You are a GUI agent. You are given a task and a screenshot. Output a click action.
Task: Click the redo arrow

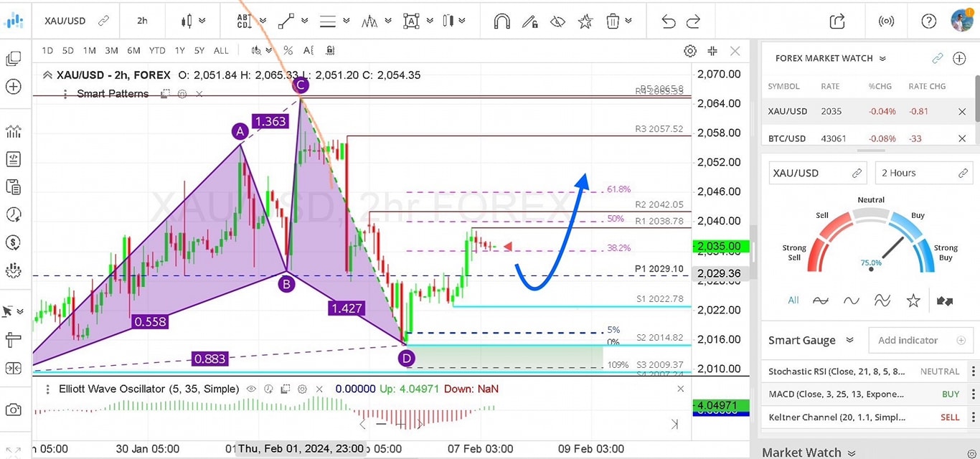pos(694,22)
